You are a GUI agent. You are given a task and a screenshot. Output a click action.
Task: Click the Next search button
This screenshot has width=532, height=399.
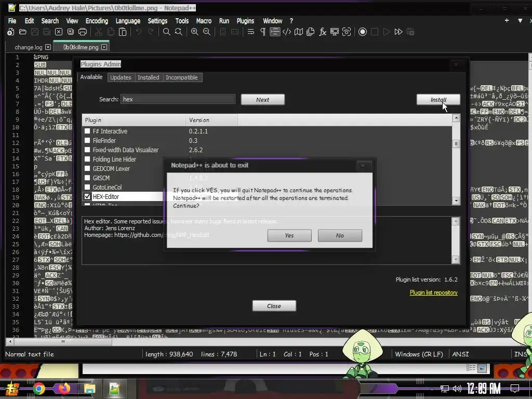(262, 99)
